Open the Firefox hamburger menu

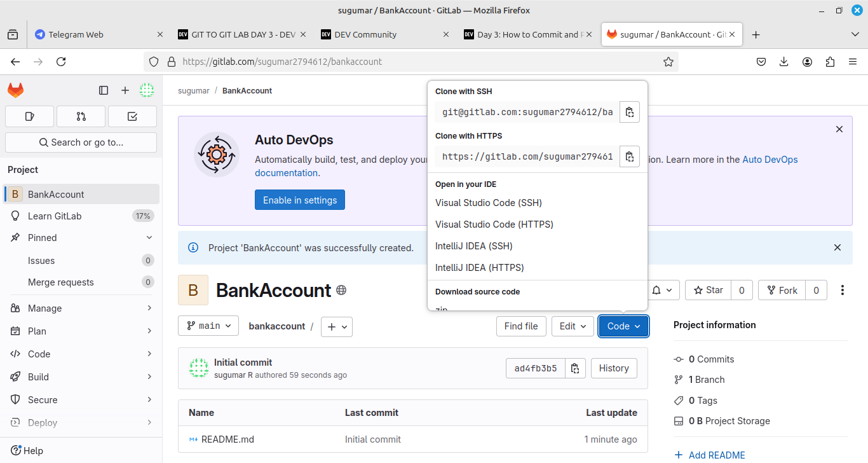[x=853, y=62]
